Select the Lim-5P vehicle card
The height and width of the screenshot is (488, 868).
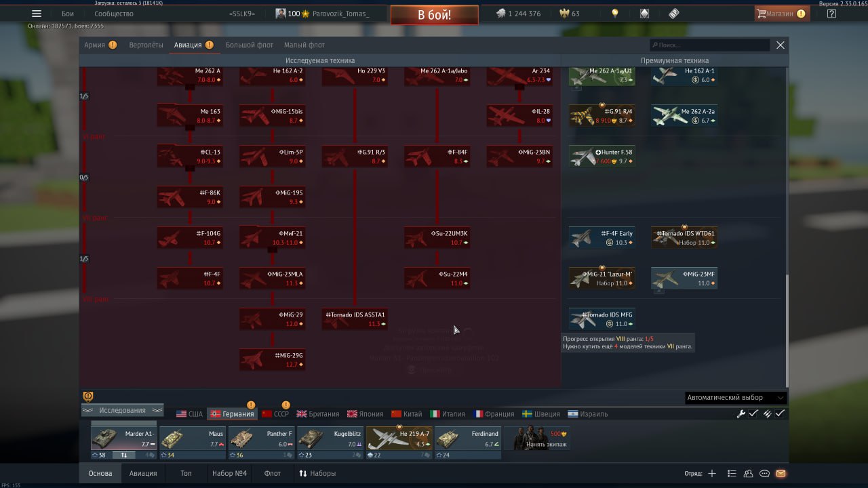tap(272, 157)
